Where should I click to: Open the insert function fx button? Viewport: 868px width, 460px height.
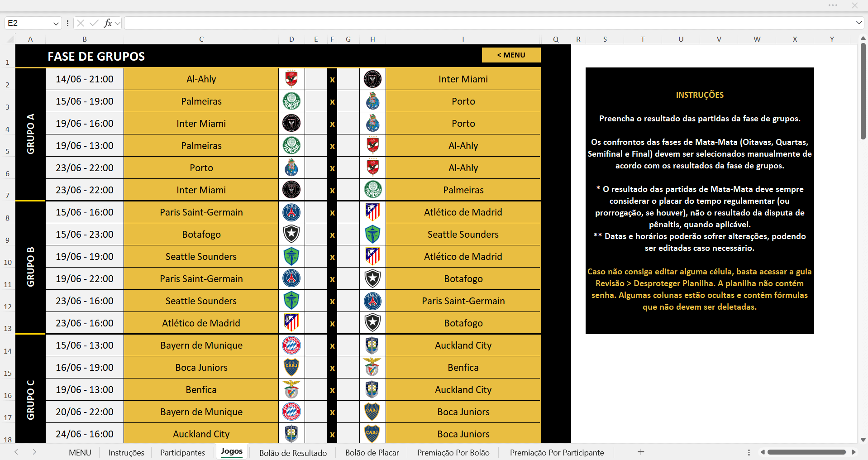tap(108, 23)
